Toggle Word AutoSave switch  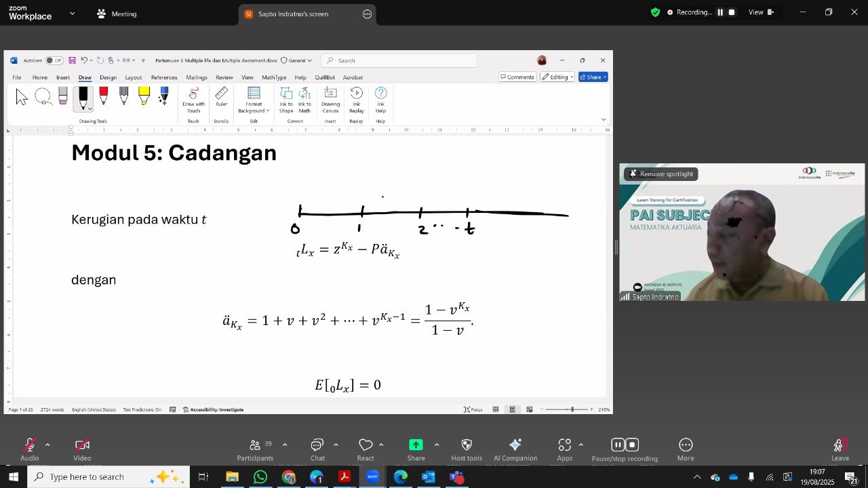pos(54,60)
